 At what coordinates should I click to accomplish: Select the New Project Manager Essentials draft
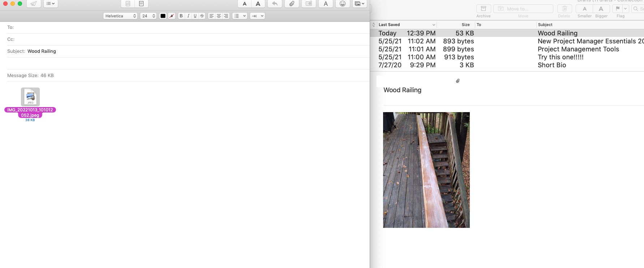pos(507,41)
